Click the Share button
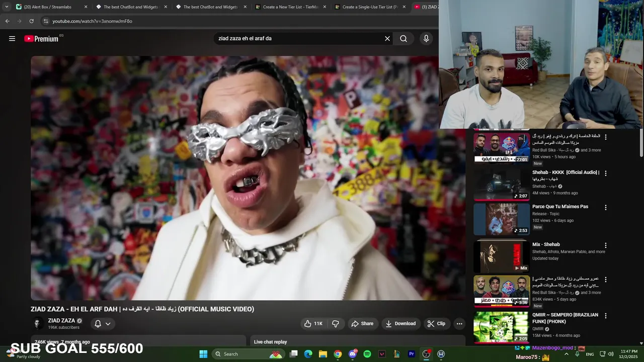The width and height of the screenshot is (644, 362). point(362,324)
